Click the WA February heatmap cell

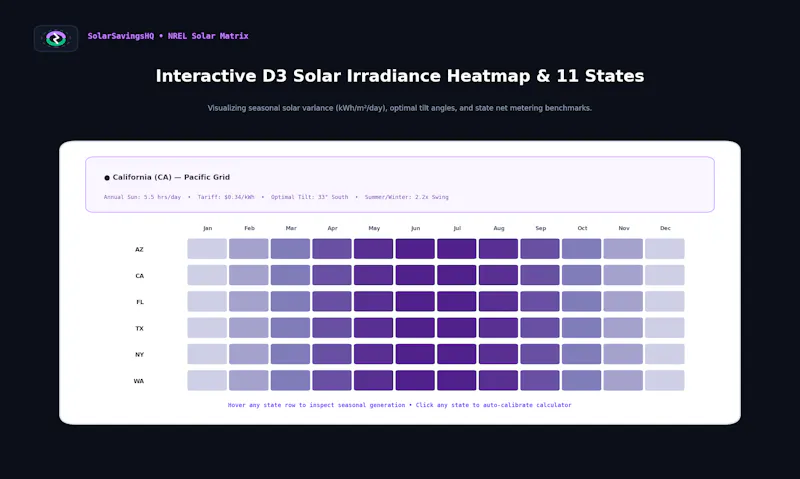[x=248, y=380]
